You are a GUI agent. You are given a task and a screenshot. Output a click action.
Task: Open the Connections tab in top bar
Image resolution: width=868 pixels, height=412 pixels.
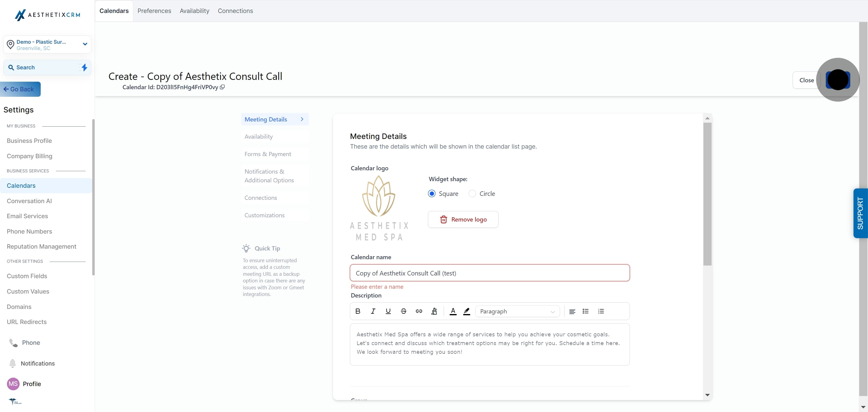tap(235, 11)
